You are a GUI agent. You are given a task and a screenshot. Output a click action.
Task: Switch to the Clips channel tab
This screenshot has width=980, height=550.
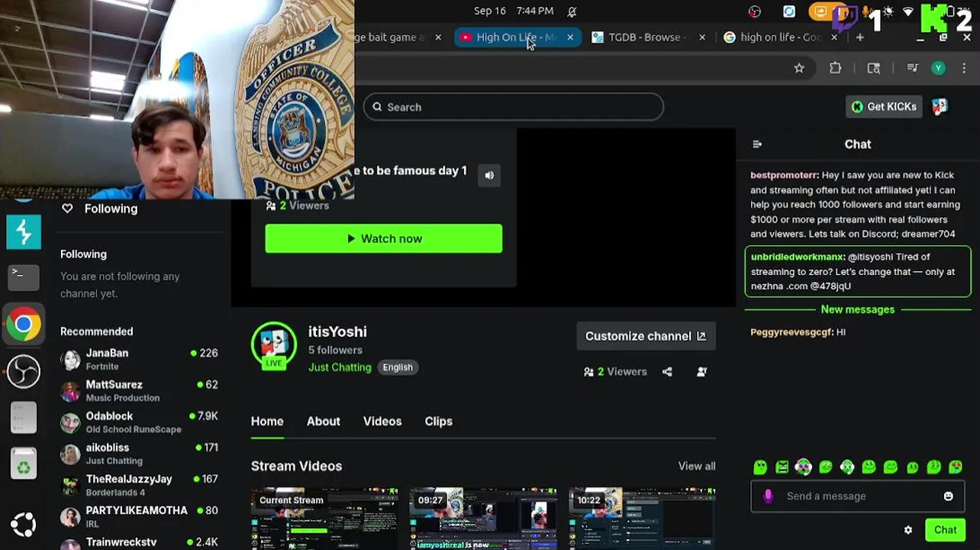(x=439, y=422)
